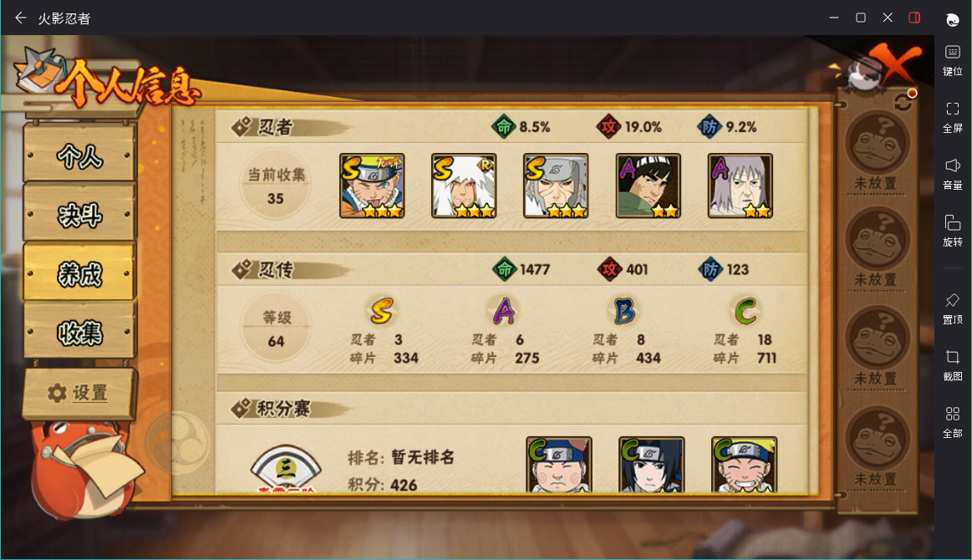Pin window with 置顶 icon
This screenshot has width=972, height=560.
[952, 308]
